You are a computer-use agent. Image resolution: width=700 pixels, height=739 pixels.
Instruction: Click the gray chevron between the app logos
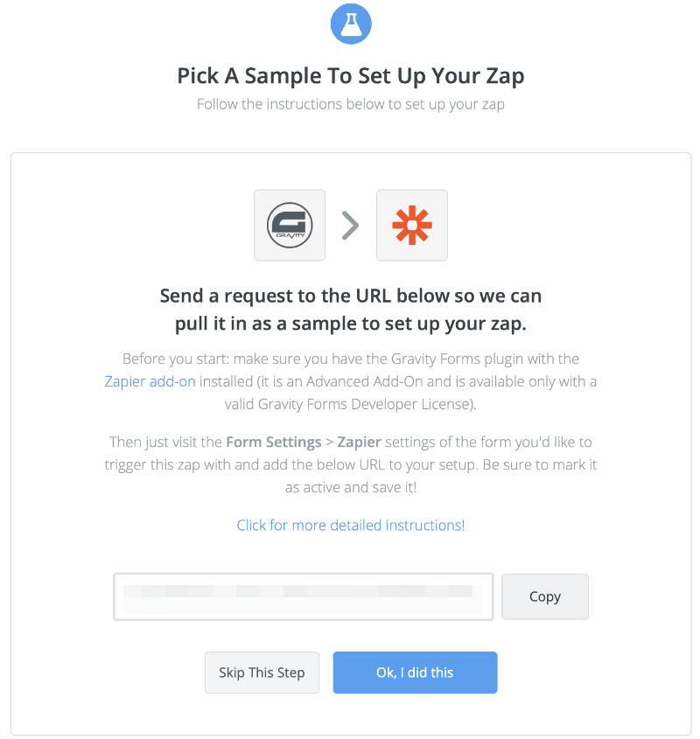coord(351,226)
